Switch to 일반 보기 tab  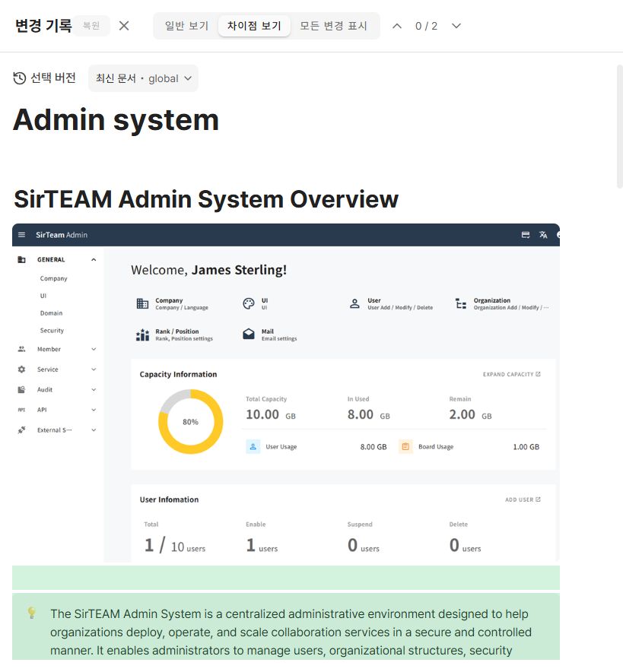[186, 26]
